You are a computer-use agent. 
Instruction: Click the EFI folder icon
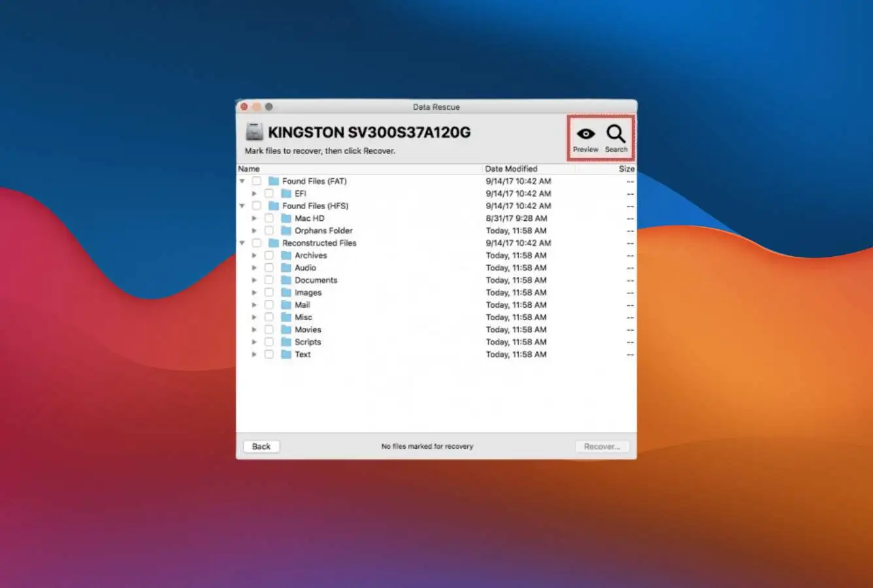pyautogui.click(x=286, y=193)
